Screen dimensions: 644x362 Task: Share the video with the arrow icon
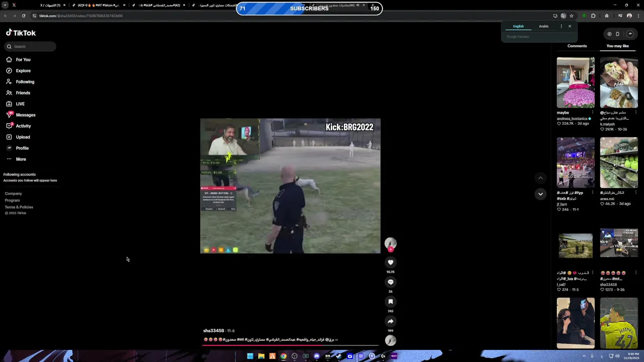click(x=390, y=321)
